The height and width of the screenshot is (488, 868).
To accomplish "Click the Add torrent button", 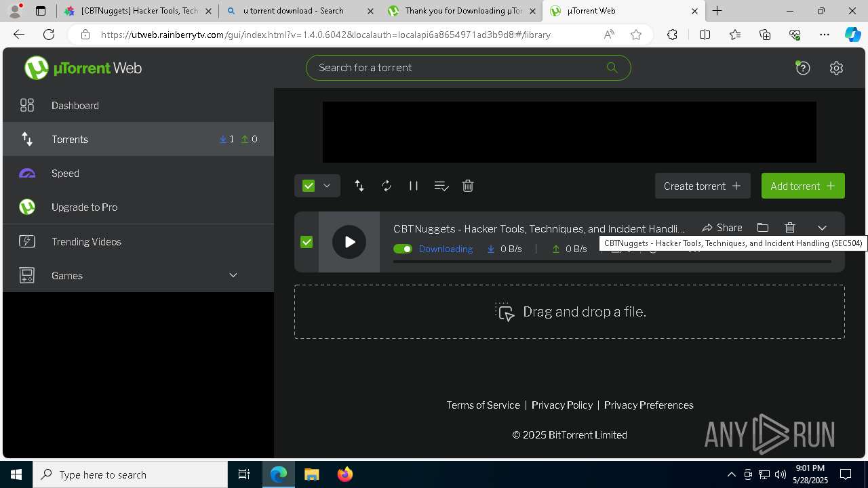I will 803,186.
